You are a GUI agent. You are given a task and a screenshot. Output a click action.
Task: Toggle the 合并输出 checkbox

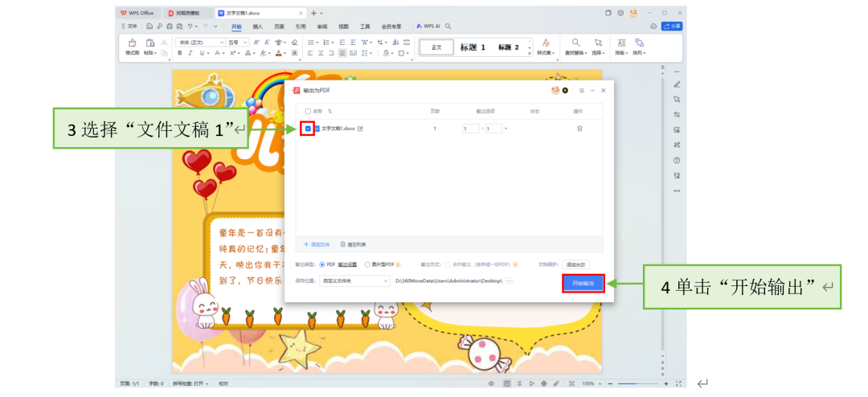coord(448,264)
